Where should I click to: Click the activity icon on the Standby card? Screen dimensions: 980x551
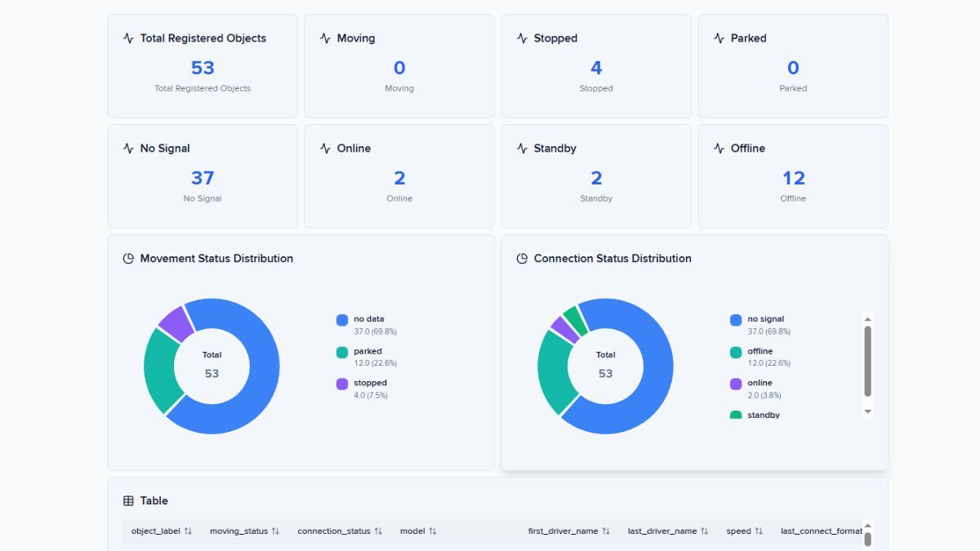pyautogui.click(x=523, y=148)
